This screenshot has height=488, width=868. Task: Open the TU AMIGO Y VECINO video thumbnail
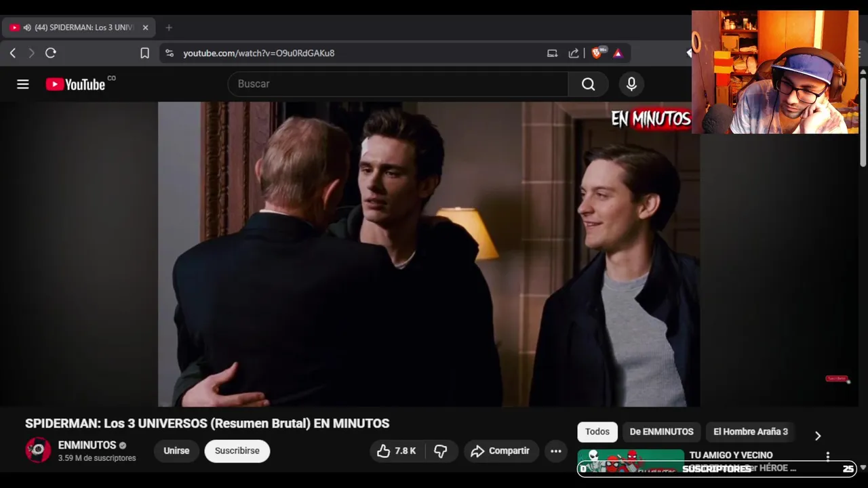631,461
